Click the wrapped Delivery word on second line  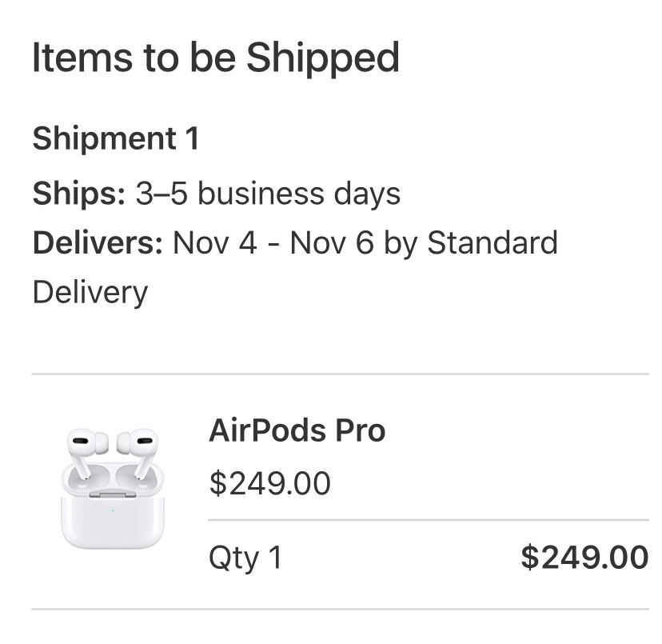90,291
